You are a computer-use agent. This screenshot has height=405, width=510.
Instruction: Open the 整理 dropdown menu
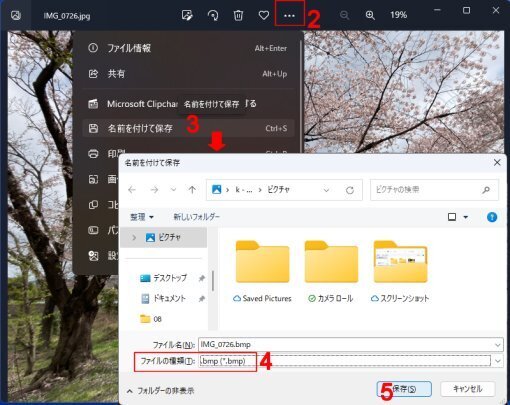(x=142, y=217)
